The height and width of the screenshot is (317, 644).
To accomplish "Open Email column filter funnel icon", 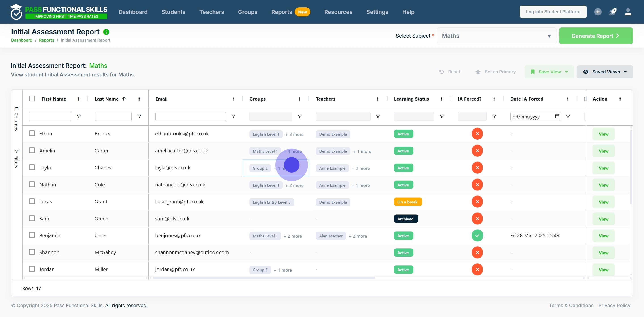I will pos(233,116).
